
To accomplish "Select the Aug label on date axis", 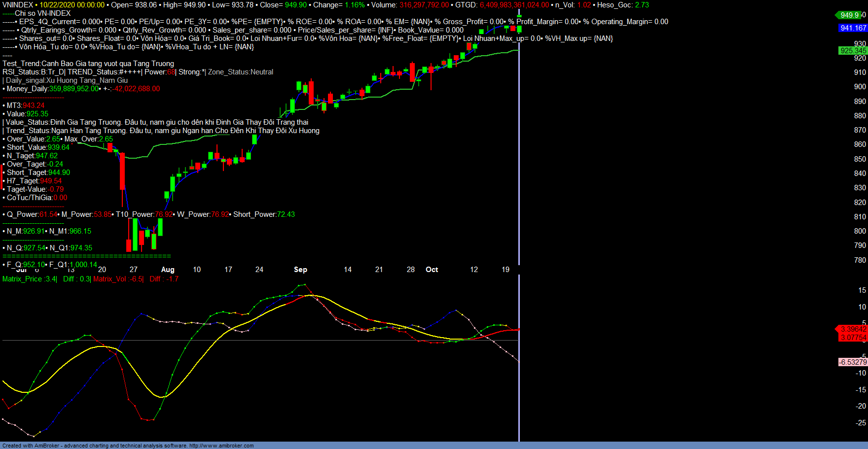I will click(168, 270).
